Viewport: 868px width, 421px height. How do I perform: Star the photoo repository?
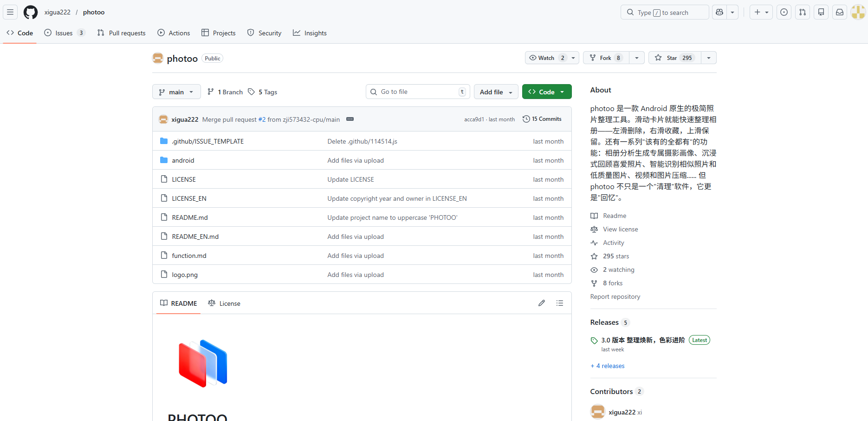tap(675, 58)
